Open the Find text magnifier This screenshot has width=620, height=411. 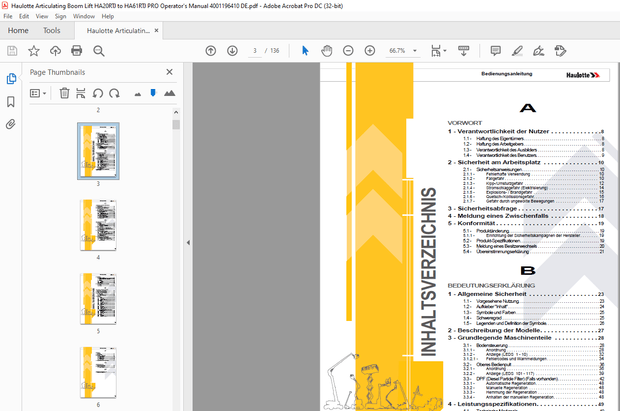point(98,51)
